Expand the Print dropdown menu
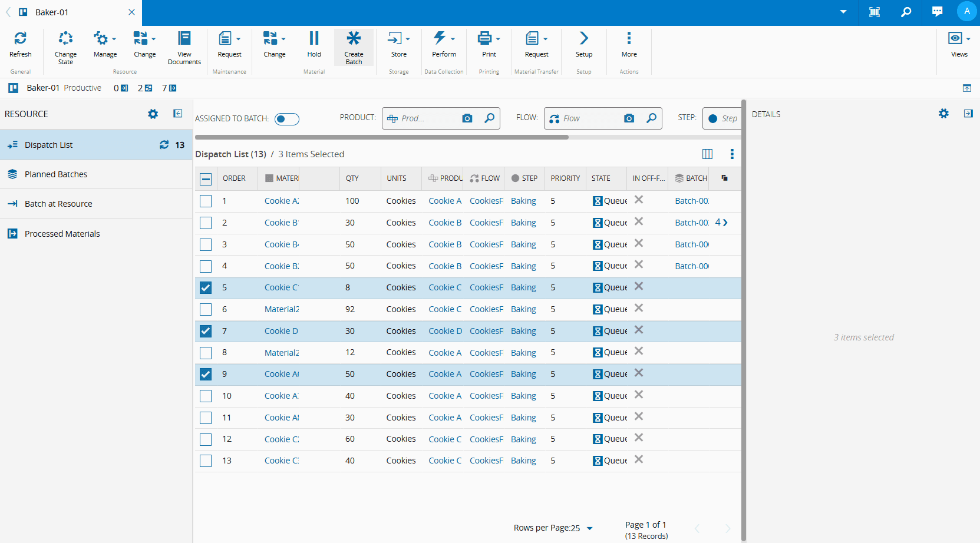 coord(498,39)
